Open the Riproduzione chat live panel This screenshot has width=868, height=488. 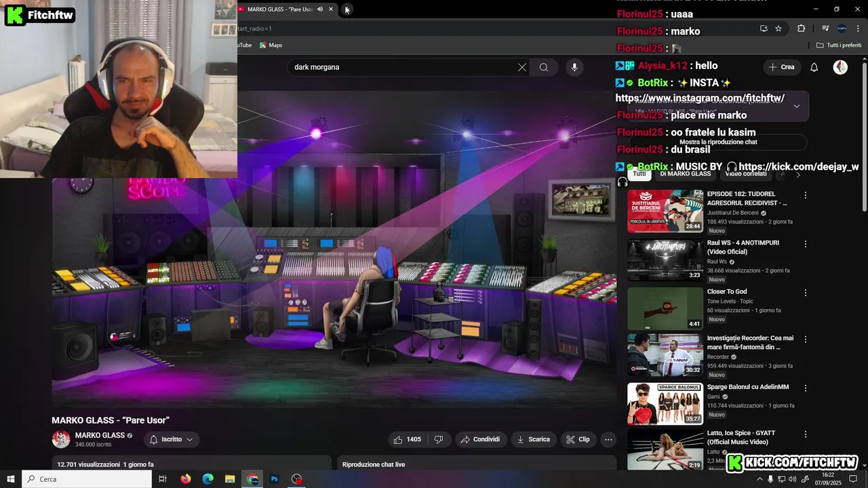coord(477,463)
